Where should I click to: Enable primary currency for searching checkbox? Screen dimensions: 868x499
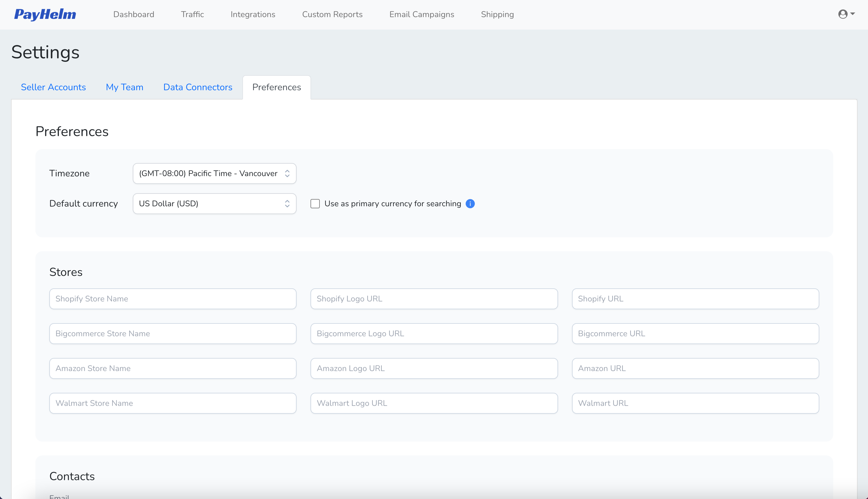(x=315, y=204)
